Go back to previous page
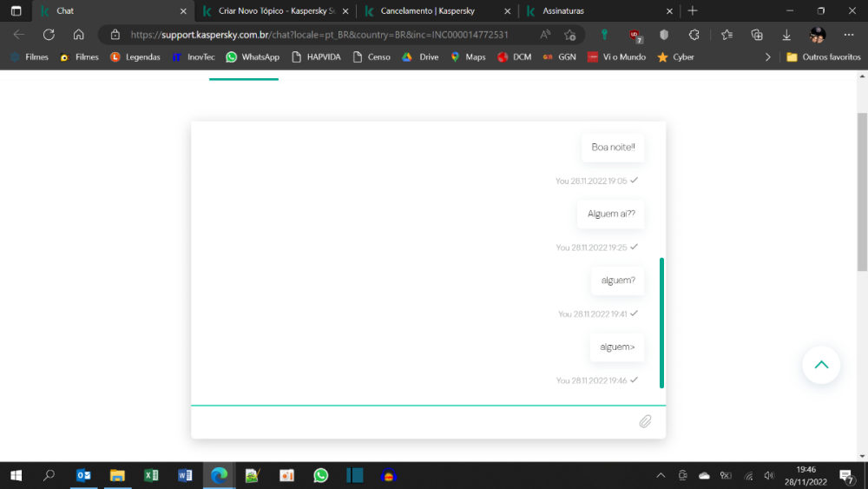The image size is (868, 489). (19, 35)
